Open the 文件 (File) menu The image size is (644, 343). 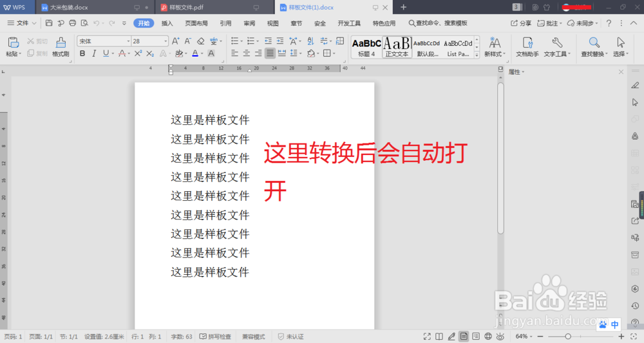click(x=22, y=23)
